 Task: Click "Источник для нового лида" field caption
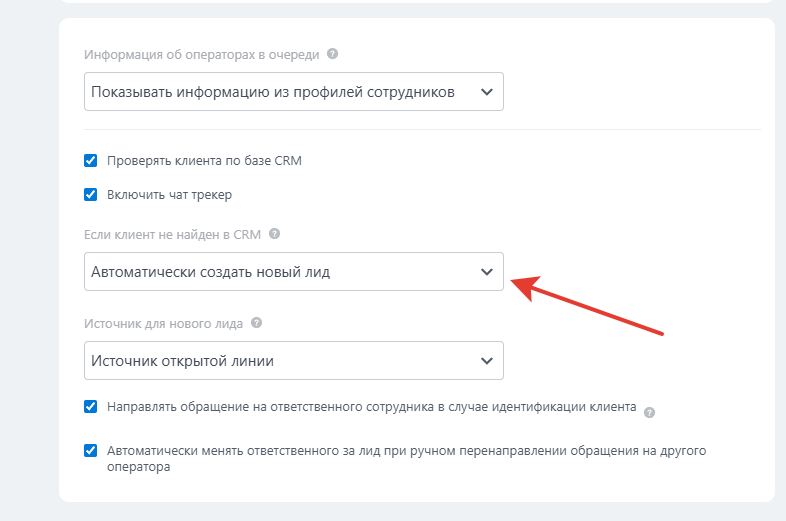point(163,323)
